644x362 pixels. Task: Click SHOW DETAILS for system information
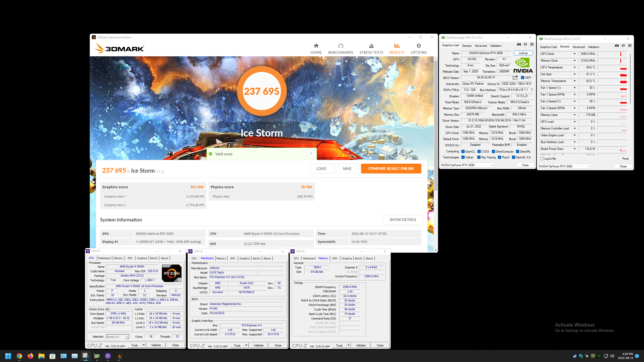(x=403, y=219)
